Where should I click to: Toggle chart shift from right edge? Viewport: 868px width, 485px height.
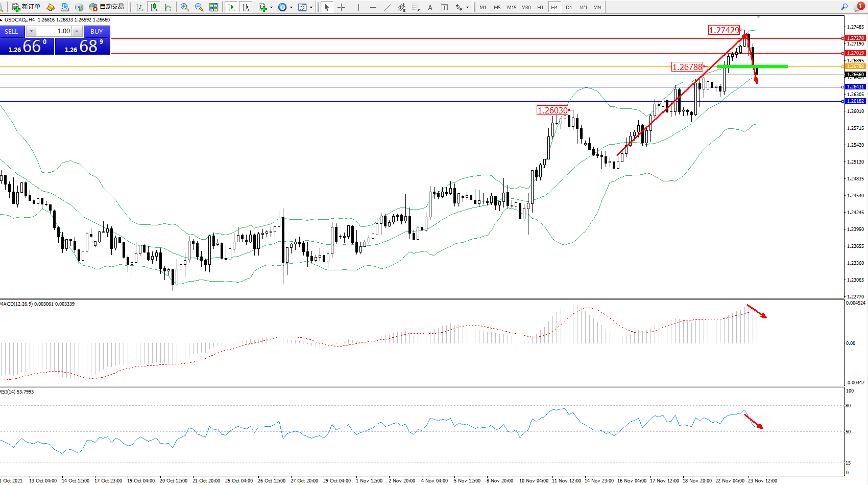coord(246,7)
